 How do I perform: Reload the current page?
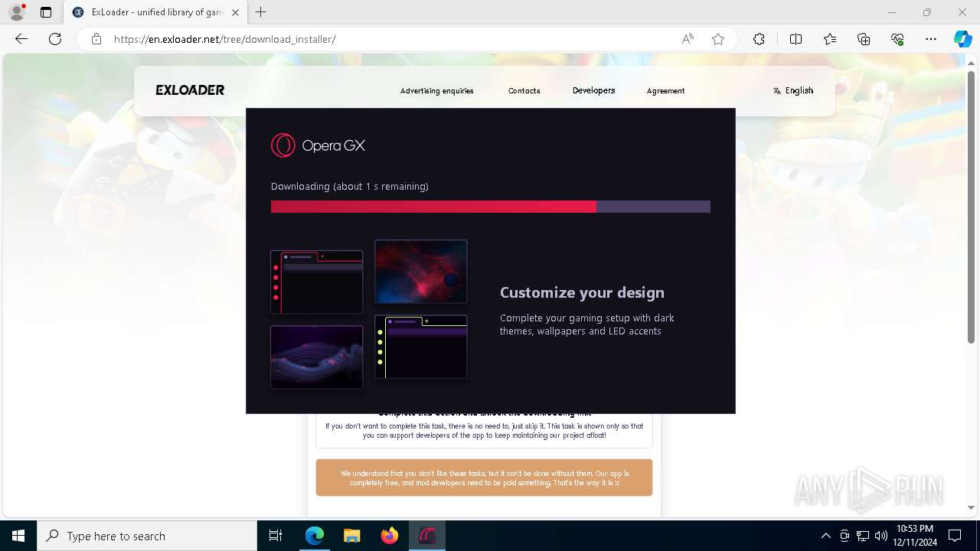(x=55, y=39)
